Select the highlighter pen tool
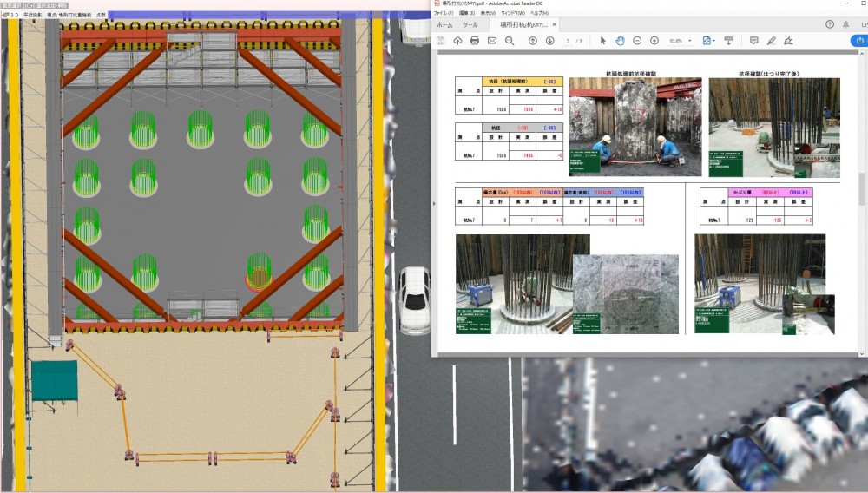 pos(771,41)
